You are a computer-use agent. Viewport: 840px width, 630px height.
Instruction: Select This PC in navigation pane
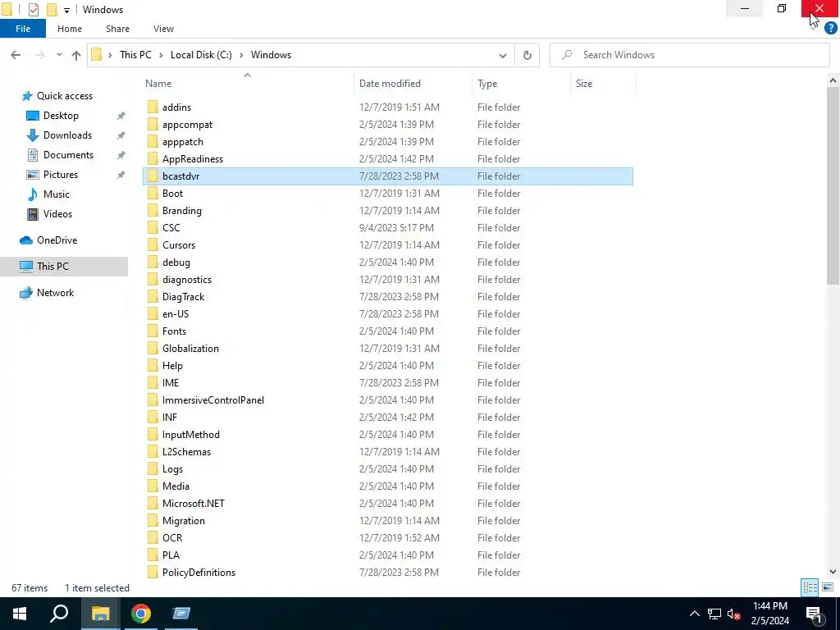pyautogui.click(x=52, y=267)
